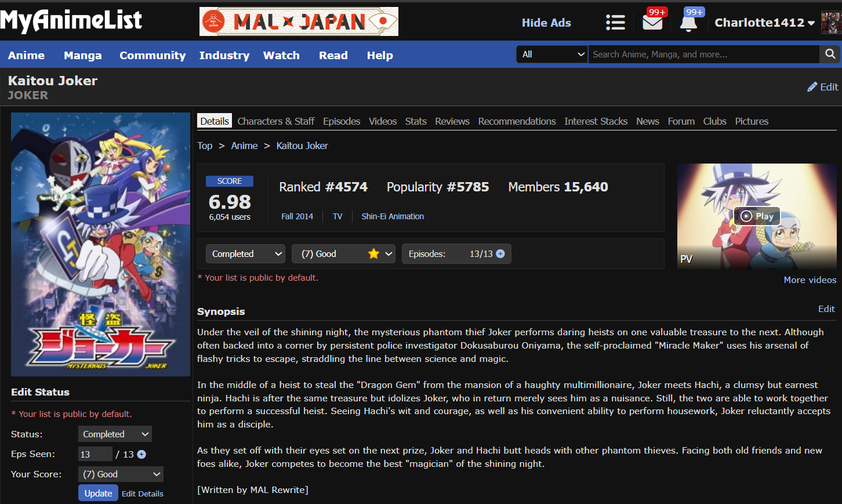Open the Status dropdown in Edit Status
This screenshot has height=504, width=842.
115,434
